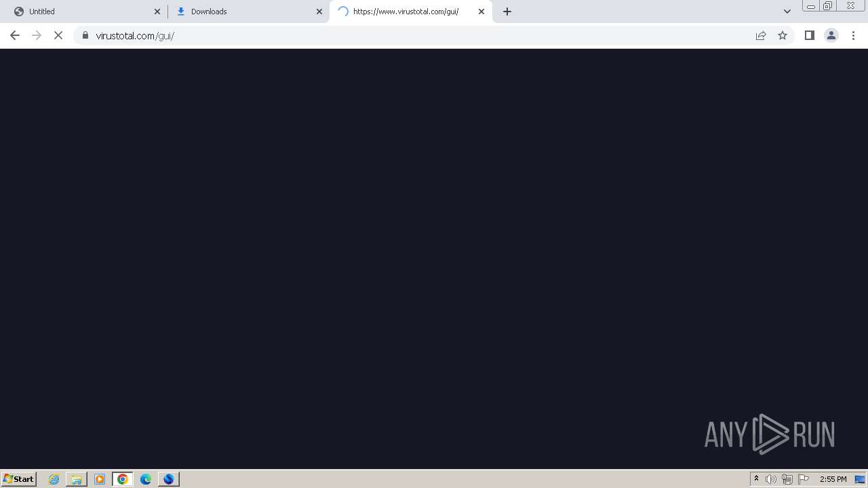Image resolution: width=868 pixels, height=488 pixels.
Task: Select Chrome in the taskbar
Action: [x=123, y=479]
